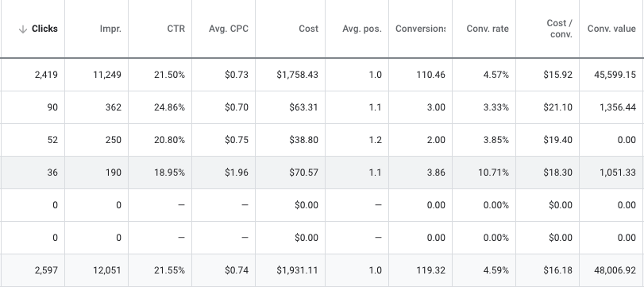
Task: Sort by the Cost column header
Action: point(308,29)
